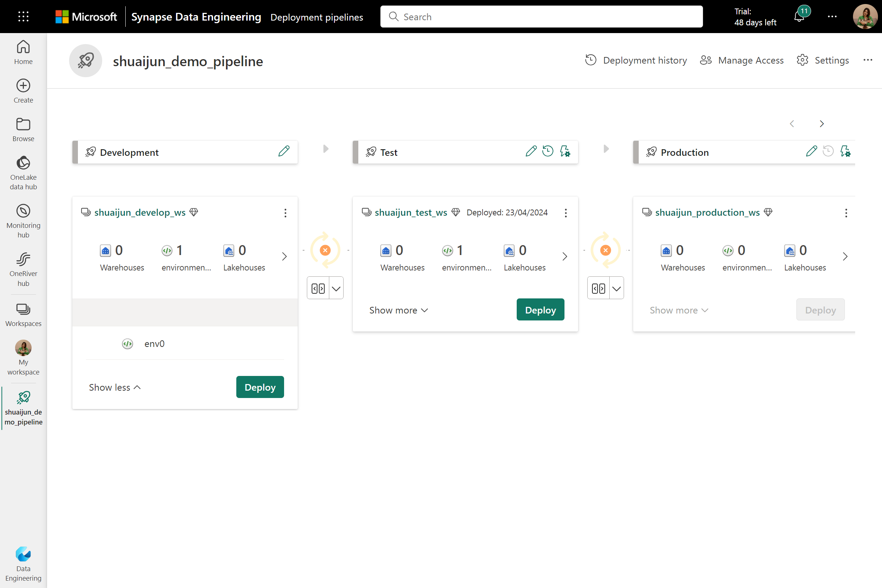The image size is (882, 588).
Task: Open the Create page from sidebar
Action: pos(23,91)
